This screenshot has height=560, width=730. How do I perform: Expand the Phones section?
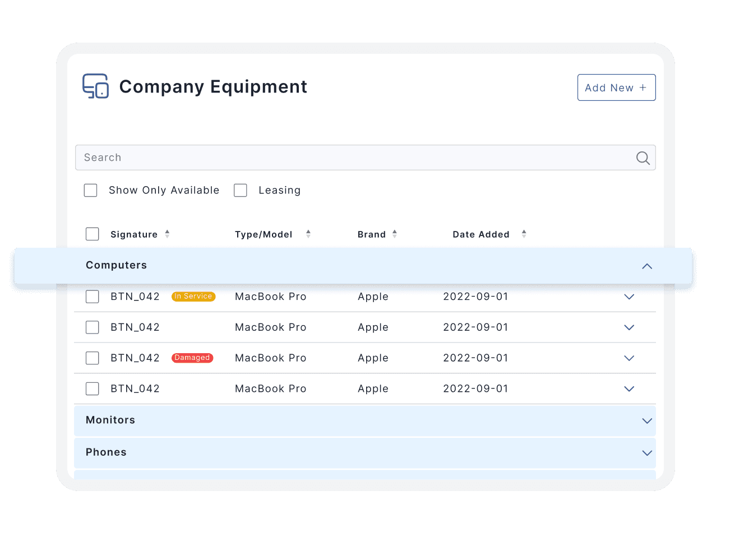pos(646,453)
